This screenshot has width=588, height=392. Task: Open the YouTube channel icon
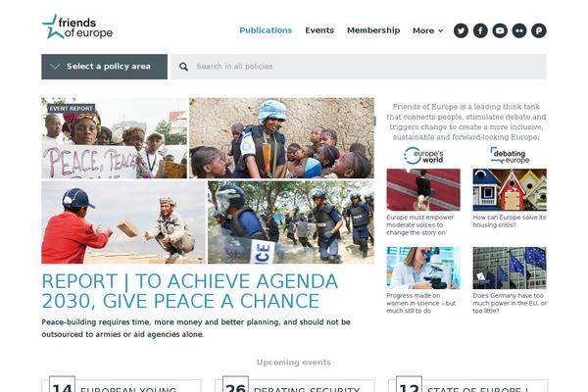[x=500, y=30]
